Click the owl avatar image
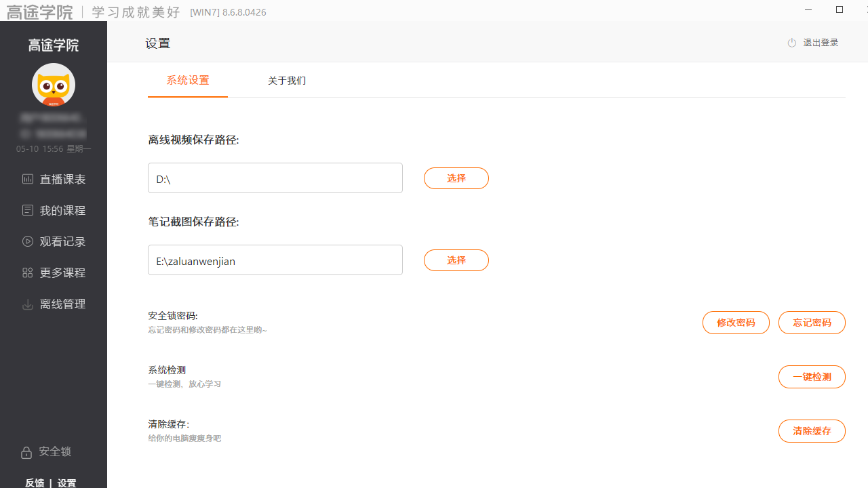Viewport: 868px width, 488px height. (x=53, y=85)
